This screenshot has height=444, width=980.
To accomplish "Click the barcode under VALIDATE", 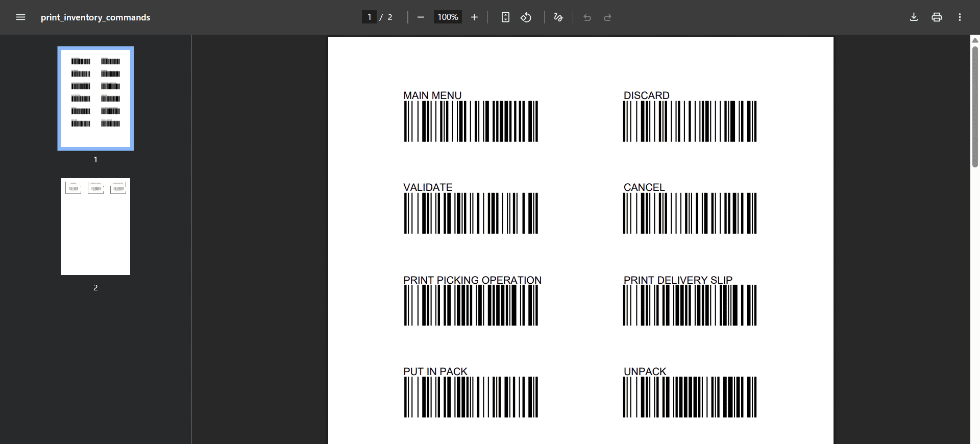I will coord(471,213).
